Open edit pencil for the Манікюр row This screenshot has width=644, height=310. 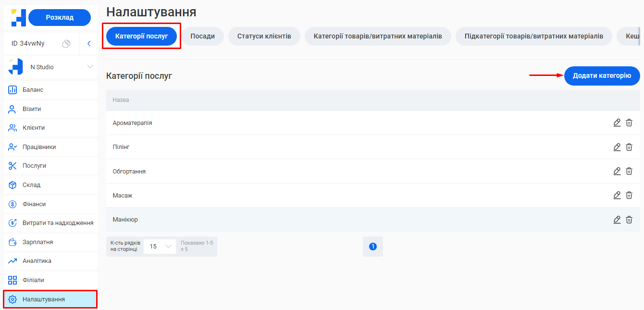(617, 219)
